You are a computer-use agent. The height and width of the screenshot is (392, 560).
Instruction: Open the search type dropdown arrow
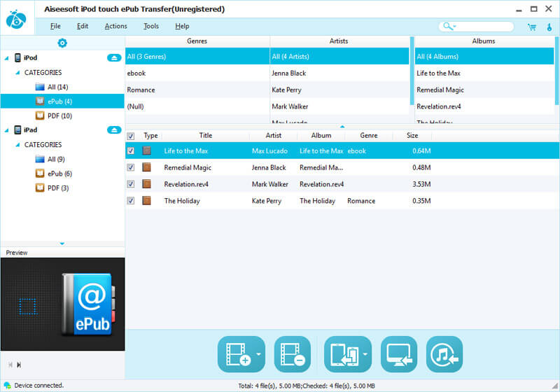(x=454, y=26)
